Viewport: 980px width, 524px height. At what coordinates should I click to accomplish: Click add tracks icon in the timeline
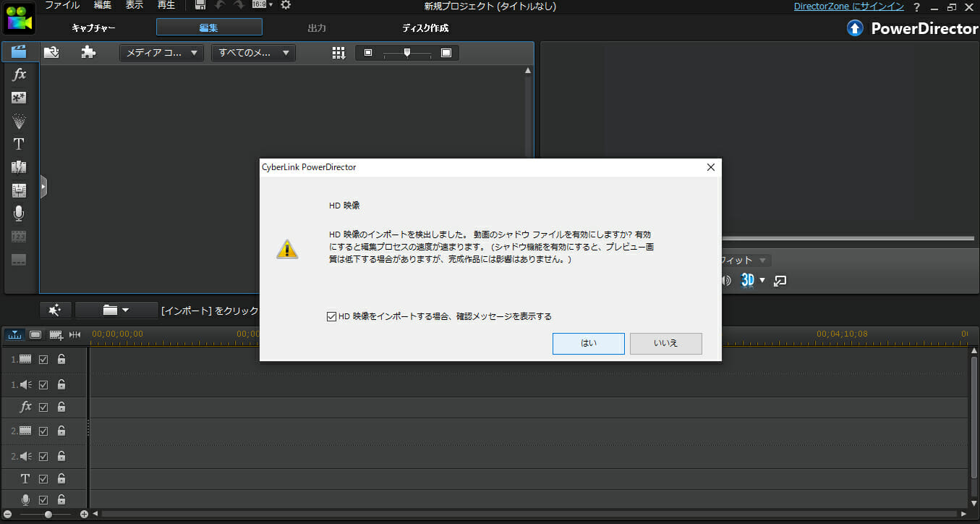56,334
